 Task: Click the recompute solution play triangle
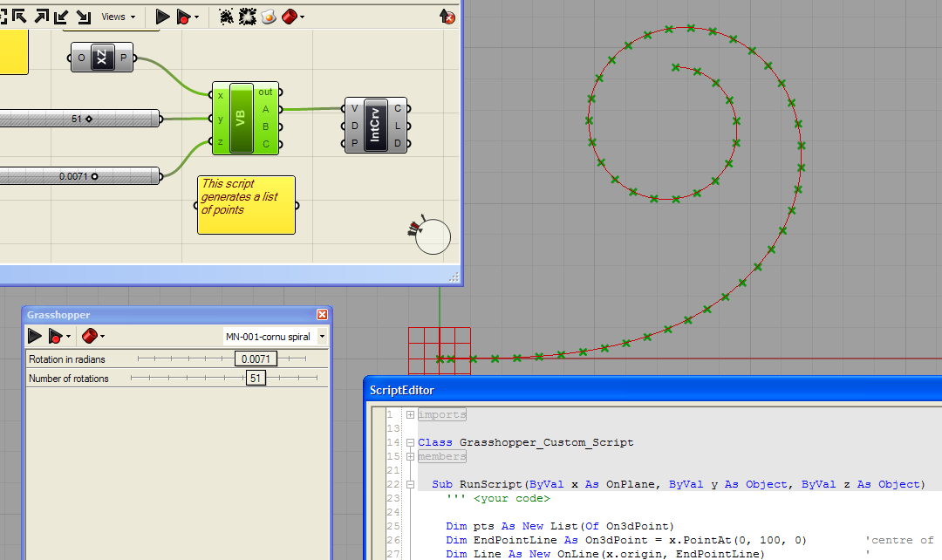click(163, 15)
